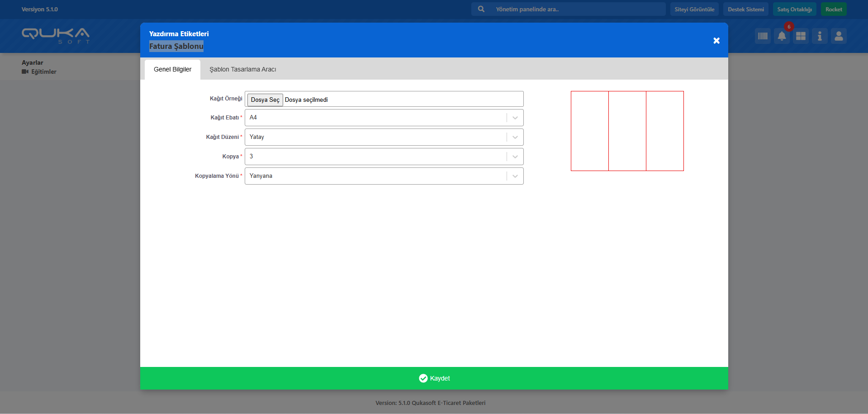Select the Genel Bilgiler tab

tap(172, 69)
